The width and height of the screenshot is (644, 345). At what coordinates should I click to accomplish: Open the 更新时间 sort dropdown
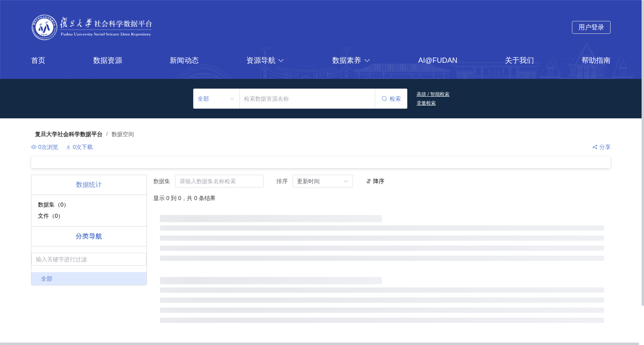coord(323,181)
